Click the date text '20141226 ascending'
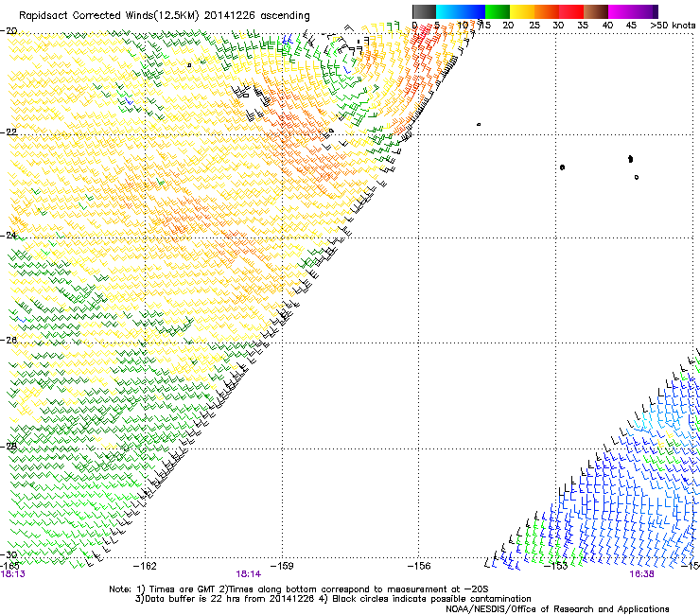This screenshot has width=700, height=615. [x=256, y=16]
